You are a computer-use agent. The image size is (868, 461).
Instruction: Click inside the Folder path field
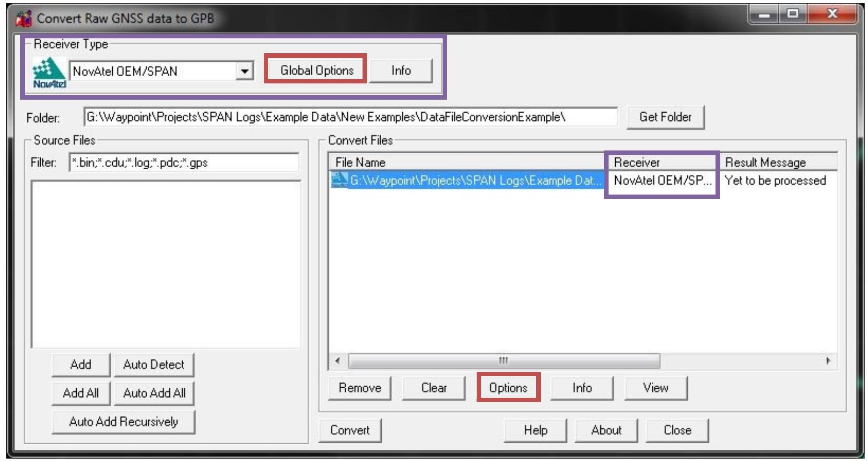[351, 117]
